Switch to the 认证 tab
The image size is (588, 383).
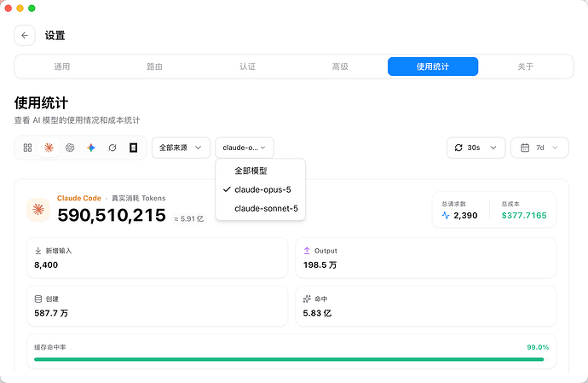coord(247,67)
